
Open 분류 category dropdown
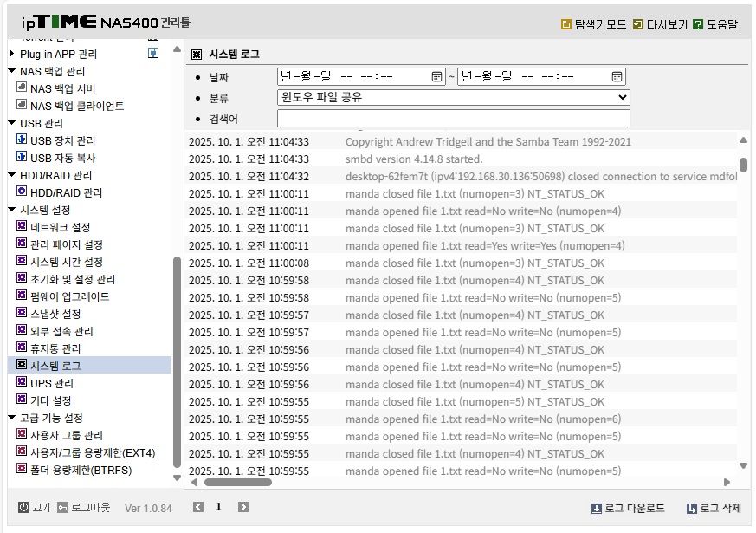click(x=454, y=97)
